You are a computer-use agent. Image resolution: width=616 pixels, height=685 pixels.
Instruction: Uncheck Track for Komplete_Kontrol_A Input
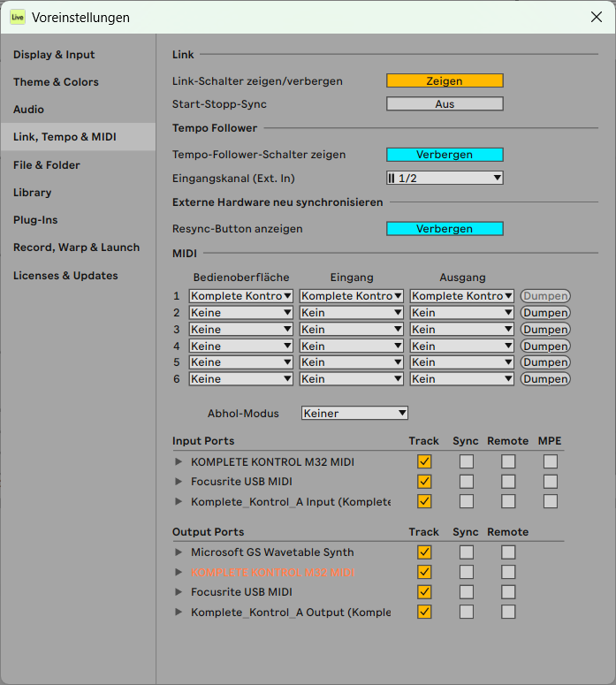[x=424, y=501]
